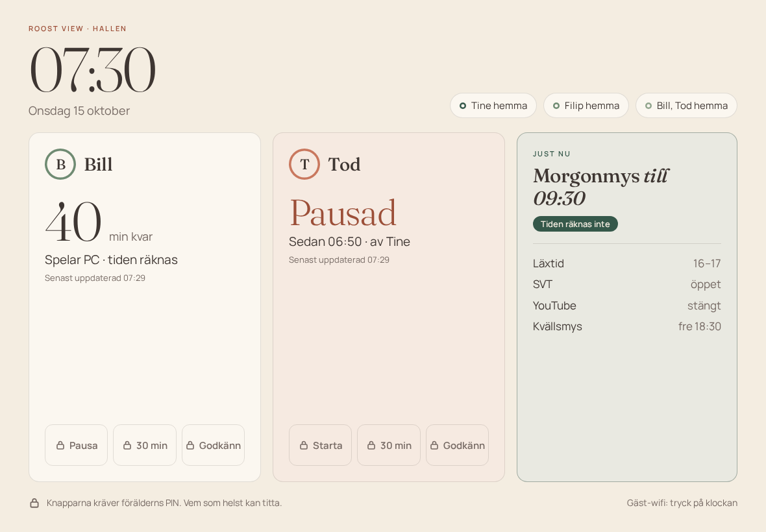Click the 'öppet' status value
The width and height of the screenshot is (766, 532).
click(706, 285)
